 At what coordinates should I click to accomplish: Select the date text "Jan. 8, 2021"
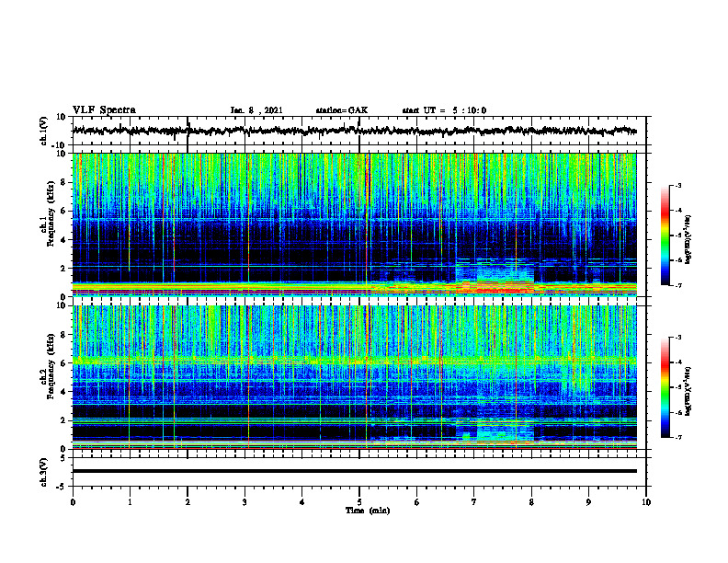[256, 110]
